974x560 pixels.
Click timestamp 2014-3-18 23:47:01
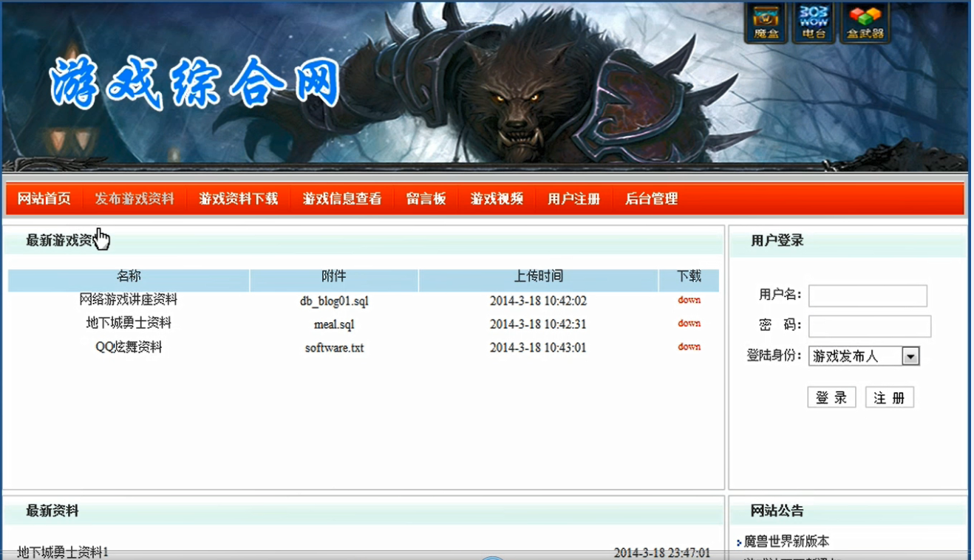pyautogui.click(x=662, y=553)
